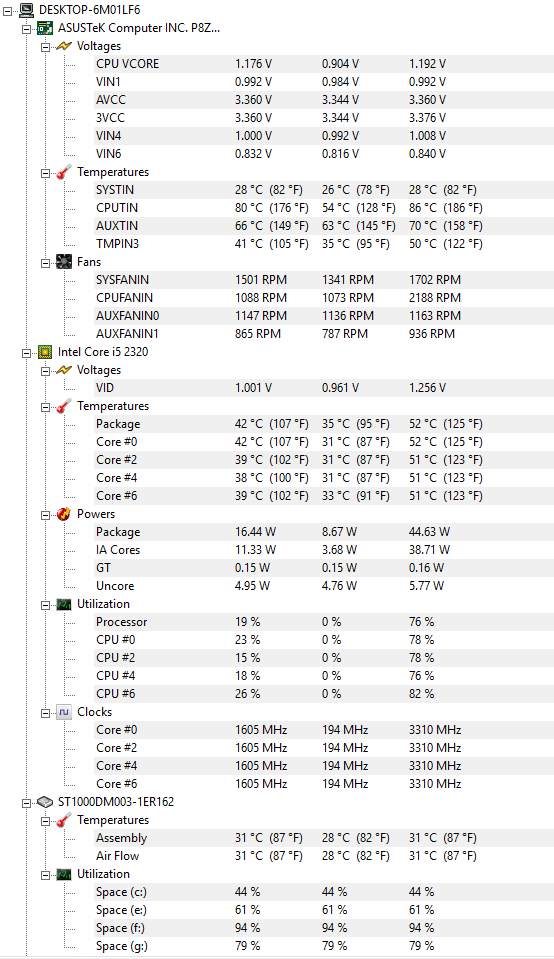Collapse the DESKTOP-6M01LF6 root node
The image size is (554, 959).
(x=8, y=10)
